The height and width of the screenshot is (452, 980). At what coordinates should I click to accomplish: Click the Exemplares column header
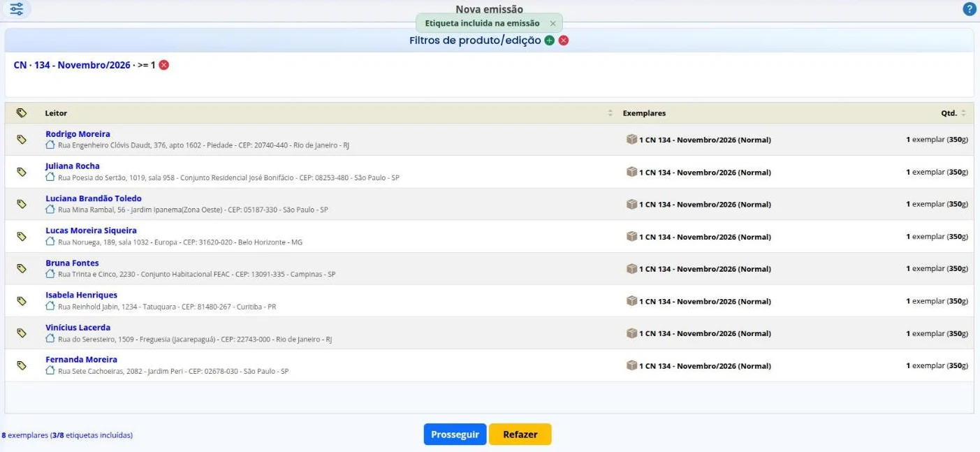pos(644,113)
